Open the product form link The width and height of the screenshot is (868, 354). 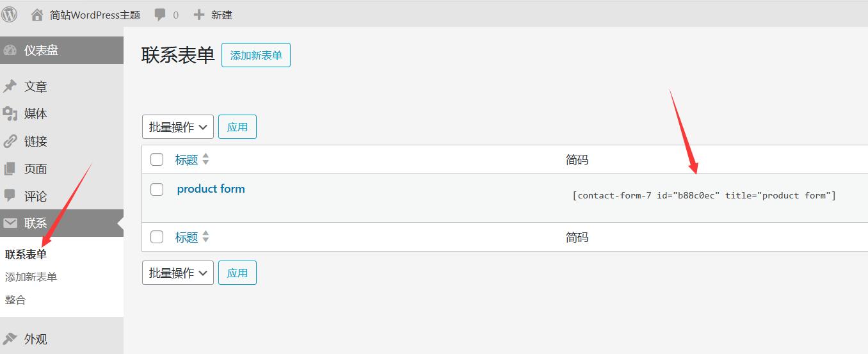(211, 189)
